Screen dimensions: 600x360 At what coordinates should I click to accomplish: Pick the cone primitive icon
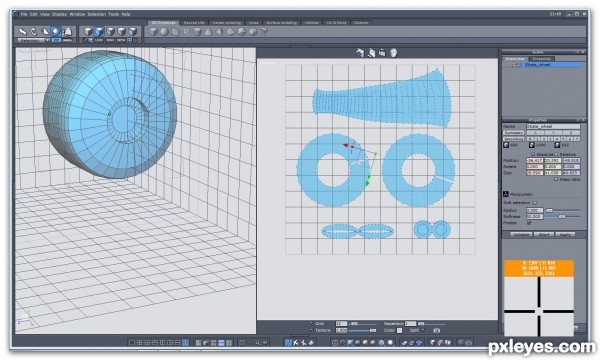pos(208,32)
